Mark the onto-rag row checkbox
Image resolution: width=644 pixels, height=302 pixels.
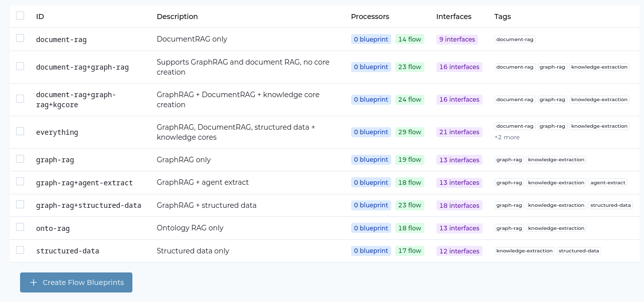(x=20, y=227)
